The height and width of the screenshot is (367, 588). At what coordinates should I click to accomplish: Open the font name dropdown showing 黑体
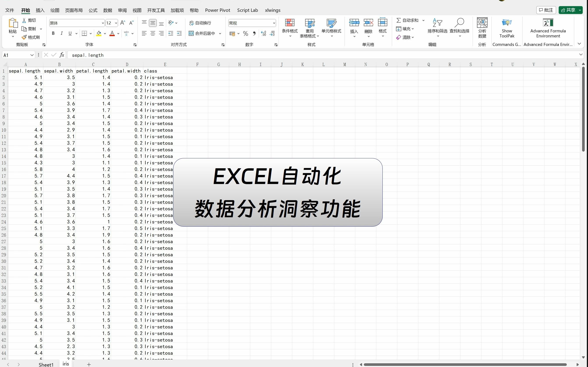103,23
